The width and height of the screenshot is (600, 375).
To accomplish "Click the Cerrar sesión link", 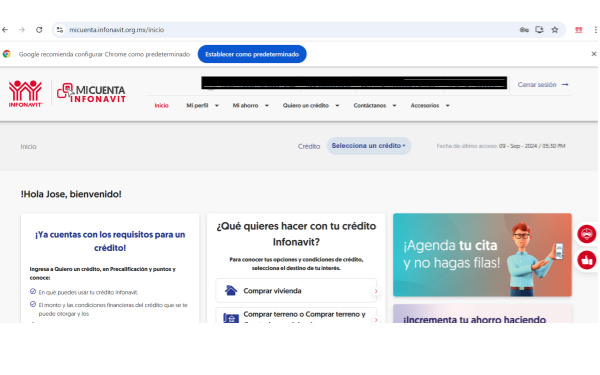I will 543,85.
